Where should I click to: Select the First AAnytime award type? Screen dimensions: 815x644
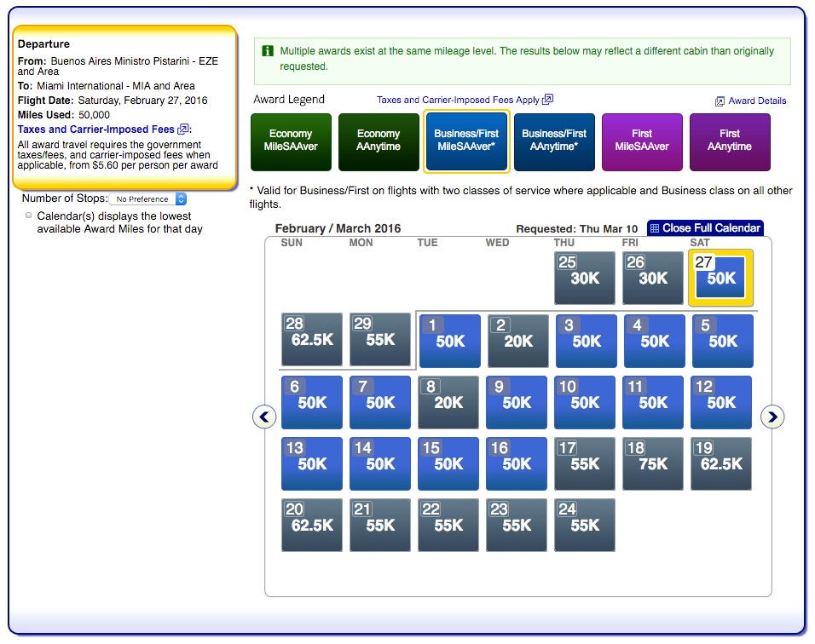(x=730, y=141)
